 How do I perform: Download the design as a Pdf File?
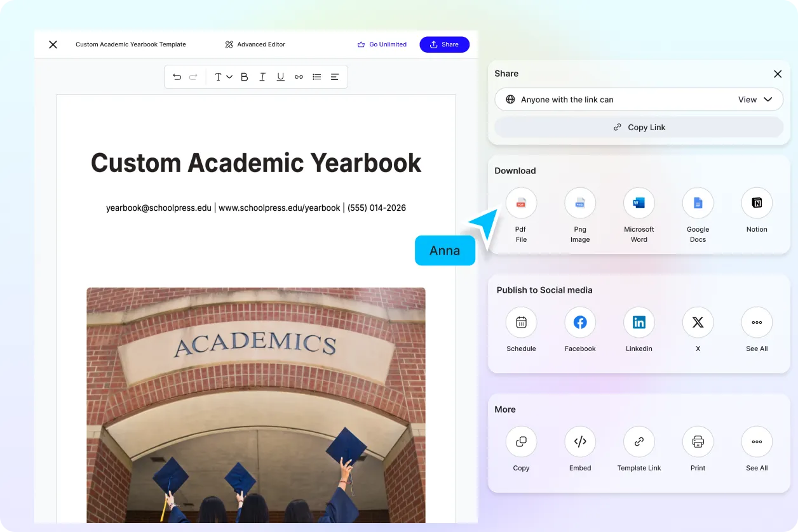click(x=520, y=203)
